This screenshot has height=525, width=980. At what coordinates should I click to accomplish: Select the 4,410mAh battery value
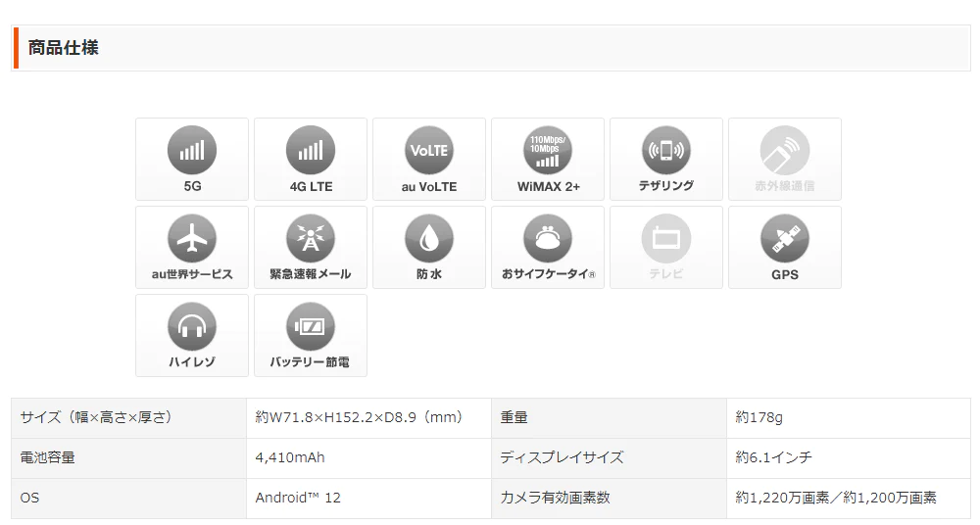(x=290, y=457)
